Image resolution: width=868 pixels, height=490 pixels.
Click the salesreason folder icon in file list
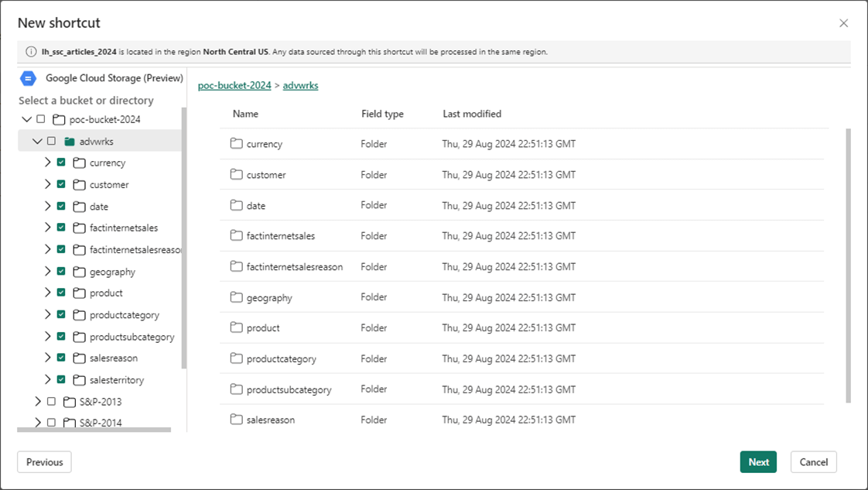click(x=237, y=420)
